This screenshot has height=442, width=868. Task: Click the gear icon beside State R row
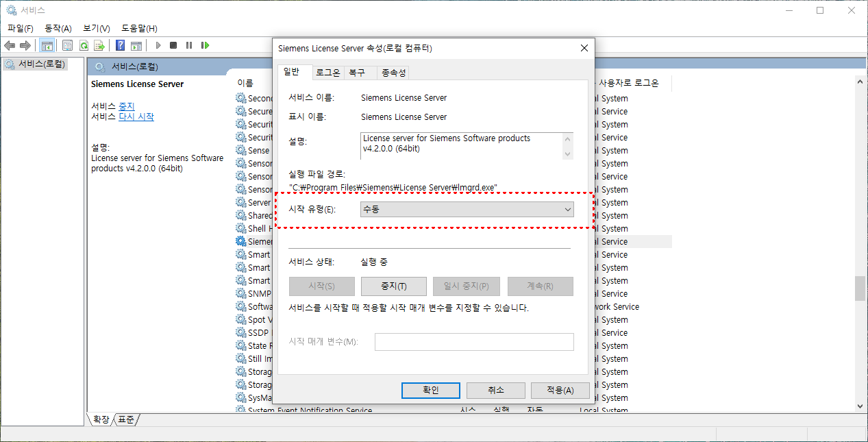click(240, 345)
